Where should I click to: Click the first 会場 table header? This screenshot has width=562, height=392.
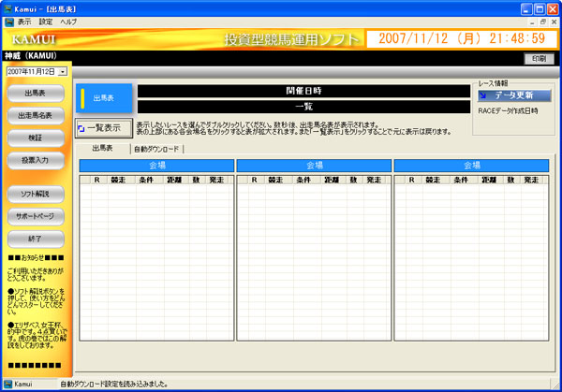pyautogui.click(x=156, y=165)
